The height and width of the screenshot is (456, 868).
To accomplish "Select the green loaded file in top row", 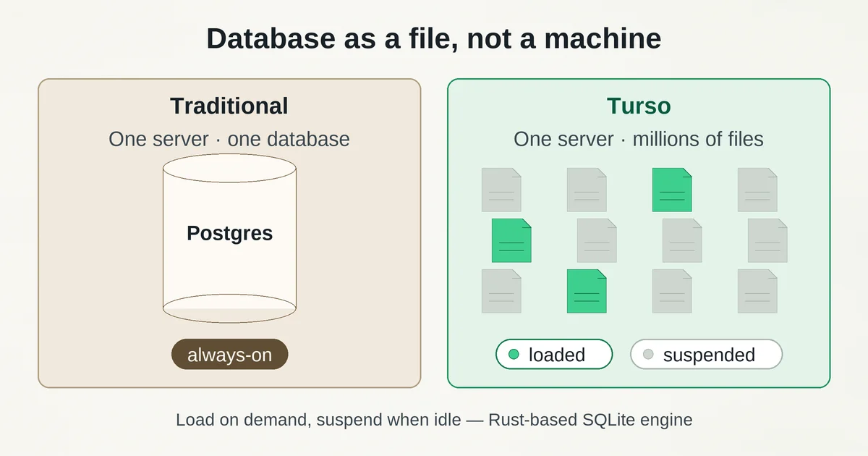I will [x=672, y=190].
